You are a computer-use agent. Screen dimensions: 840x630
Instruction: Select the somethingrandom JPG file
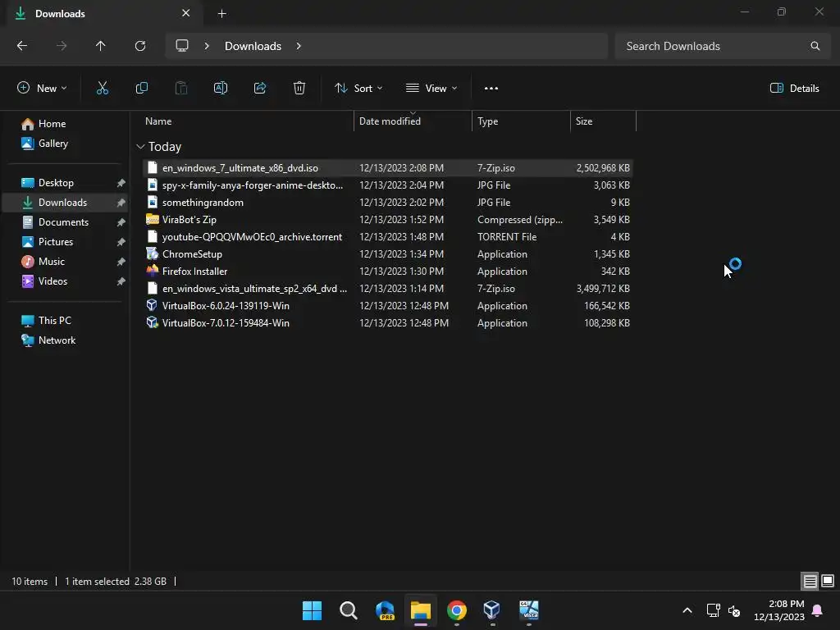(x=388, y=203)
